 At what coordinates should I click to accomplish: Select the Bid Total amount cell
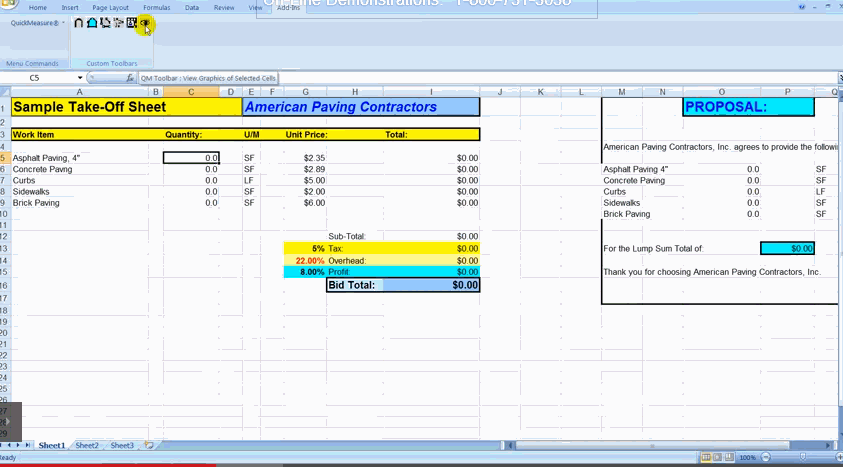tap(431, 285)
